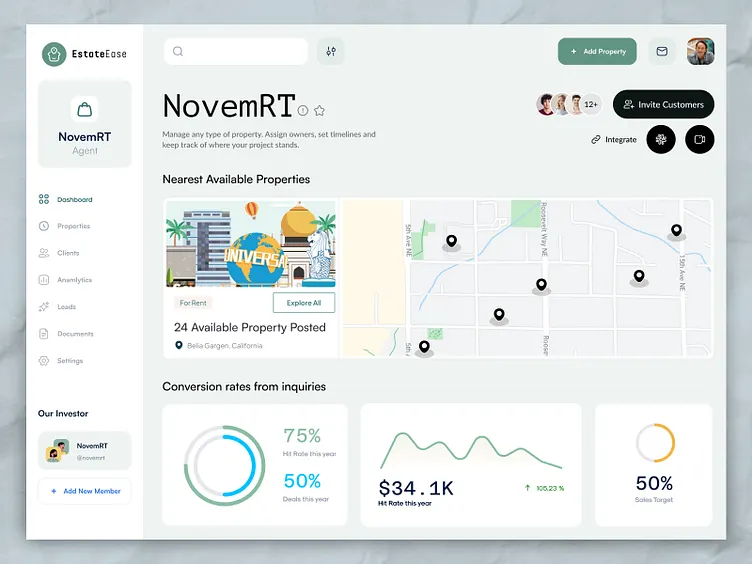Click the Add New Member link
The width and height of the screenshot is (752, 564).
(x=85, y=491)
